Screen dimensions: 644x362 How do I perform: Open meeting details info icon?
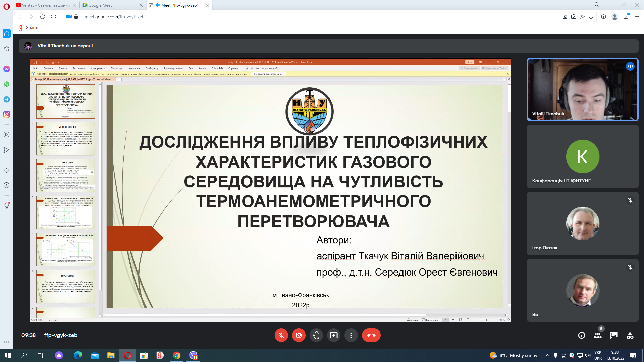[x=581, y=335]
